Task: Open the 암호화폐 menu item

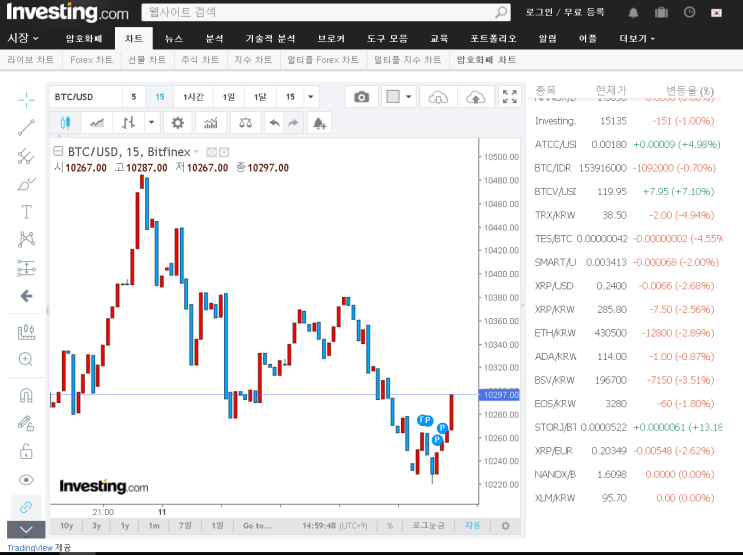Action: (x=84, y=38)
